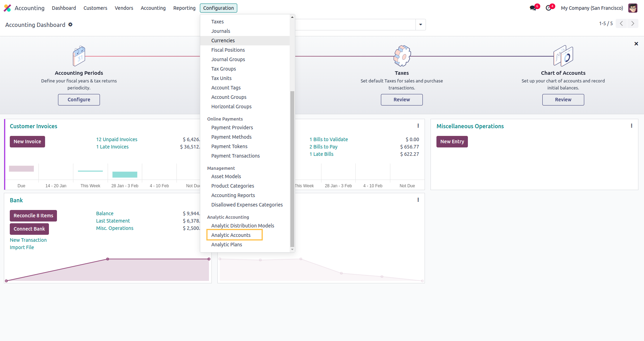Image resolution: width=644 pixels, height=341 pixels.
Task: Create a New Entry
Action: (x=452, y=142)
